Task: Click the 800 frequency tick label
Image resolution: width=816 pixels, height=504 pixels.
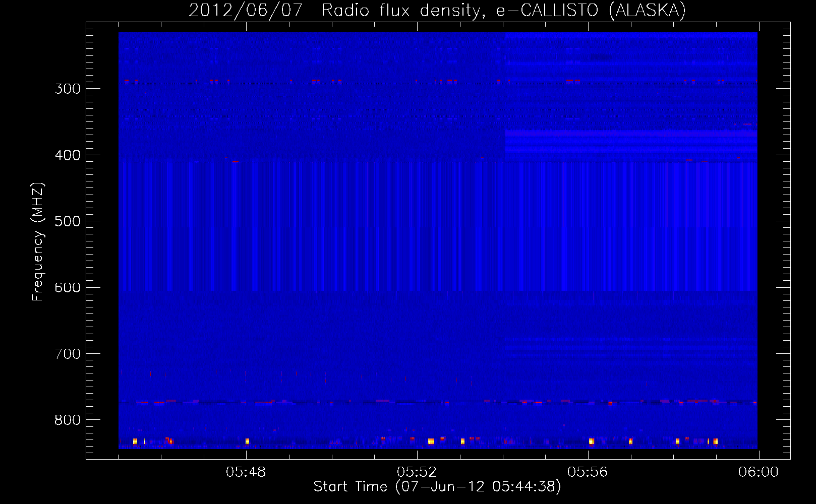Action: [68, 420]
